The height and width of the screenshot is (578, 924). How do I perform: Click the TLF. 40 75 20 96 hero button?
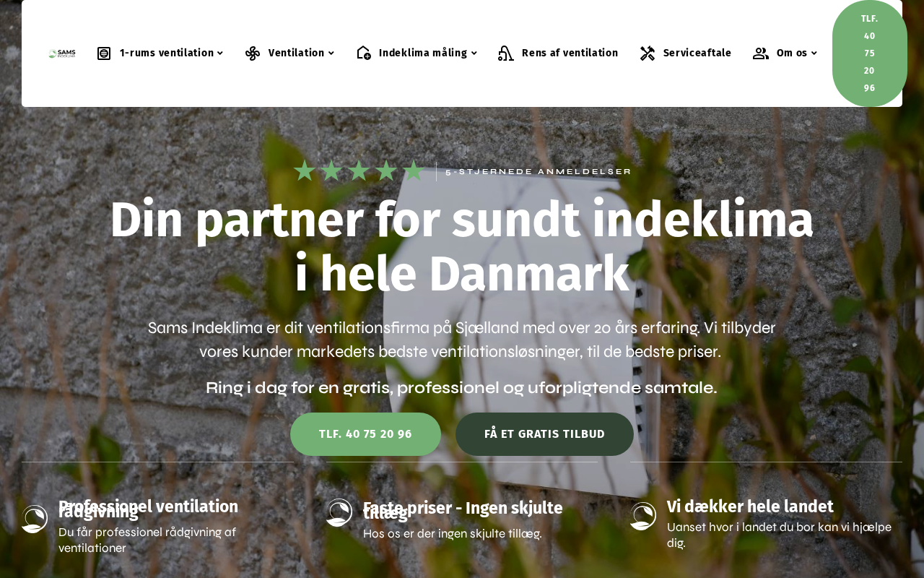point(365,434)
